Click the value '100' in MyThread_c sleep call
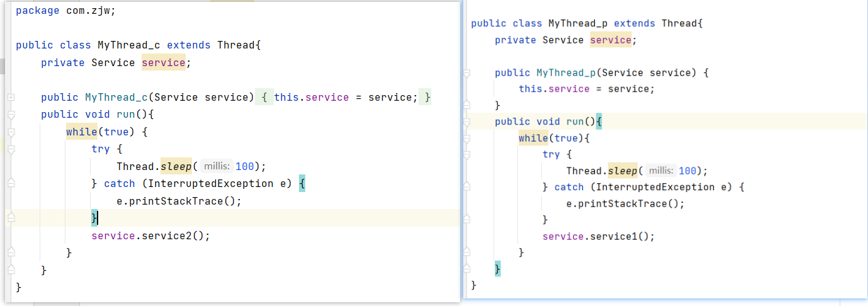 click(x=245, y=166)
